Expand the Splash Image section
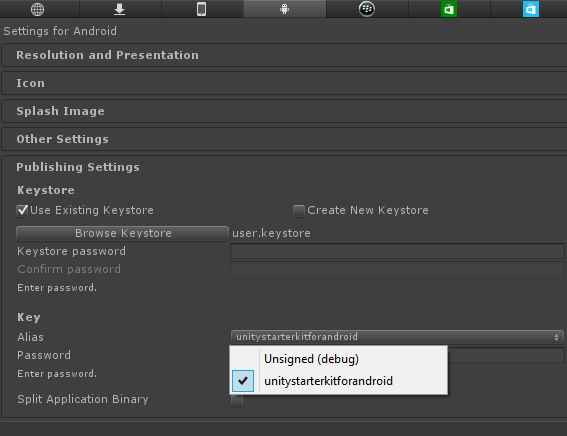 (284, 111)
